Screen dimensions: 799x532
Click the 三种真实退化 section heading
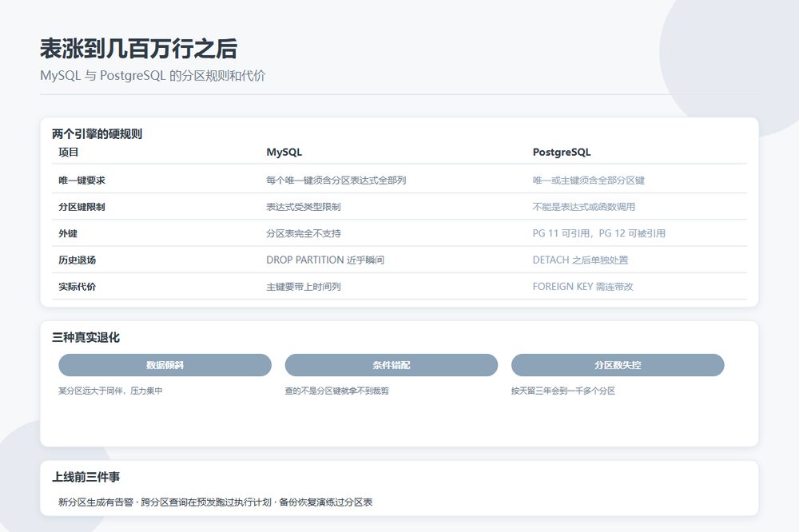coord(85,337)
